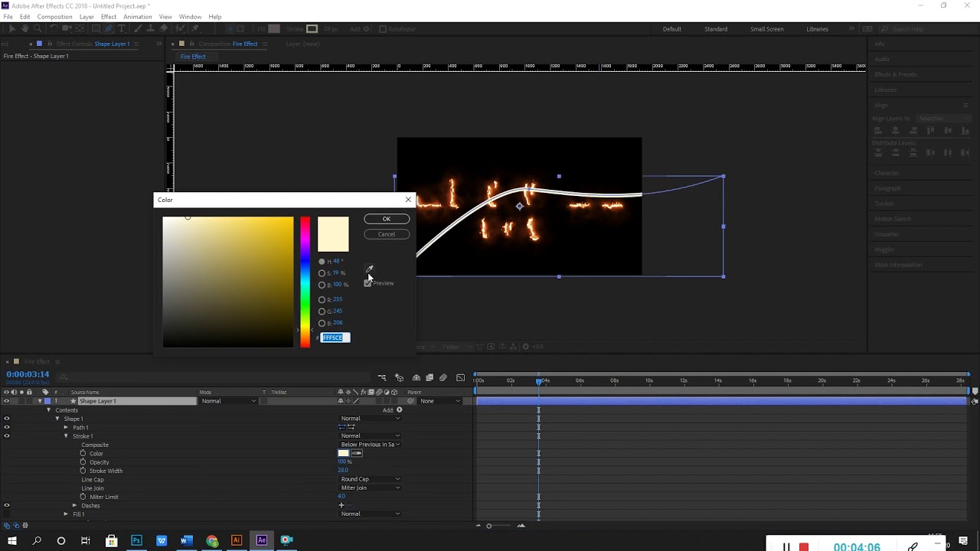The height and width of the screenshot is (551, 980).
Task: Select the Brightness radio button showing 100 %
Action: (322, 285)
